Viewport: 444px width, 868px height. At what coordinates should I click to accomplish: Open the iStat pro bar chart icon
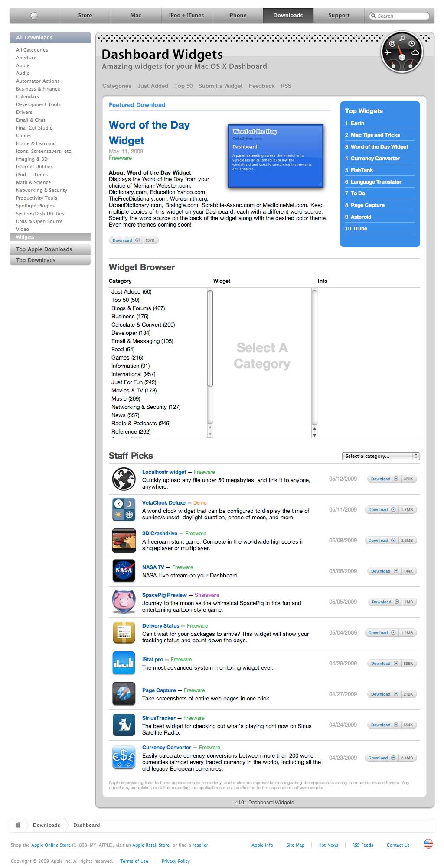124,663
